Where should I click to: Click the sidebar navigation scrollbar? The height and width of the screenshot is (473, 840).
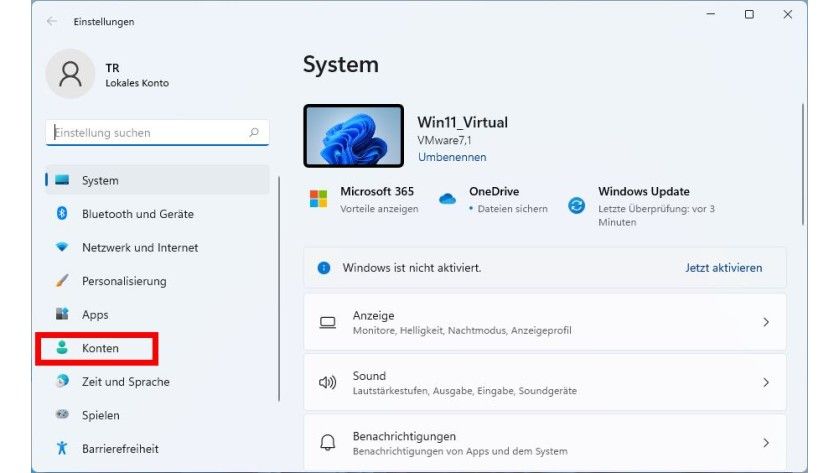pos(279,289)
